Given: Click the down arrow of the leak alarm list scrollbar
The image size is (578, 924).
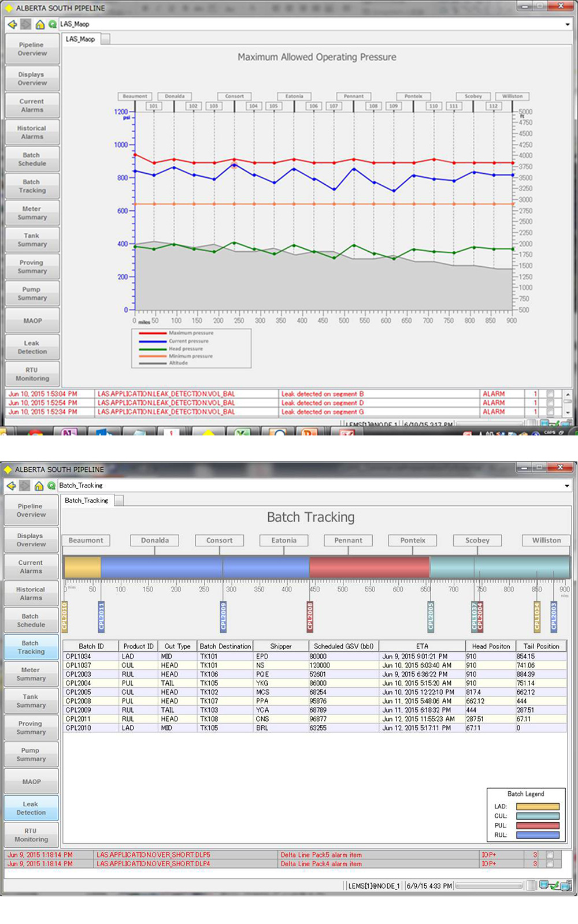Looking at the screenshot, I should click(x=568, y=412).
